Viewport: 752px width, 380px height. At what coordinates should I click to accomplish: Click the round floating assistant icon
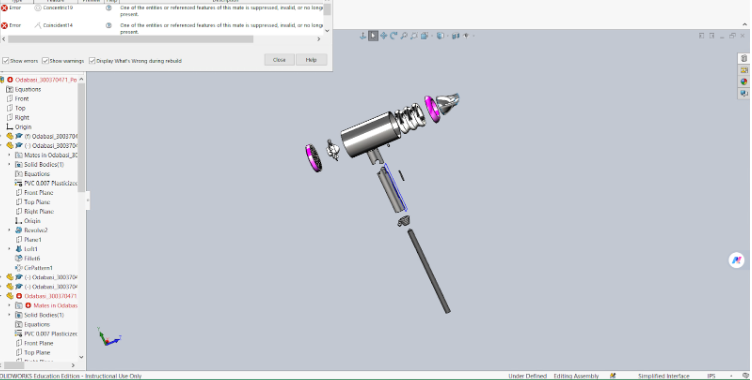click(737, 260)
